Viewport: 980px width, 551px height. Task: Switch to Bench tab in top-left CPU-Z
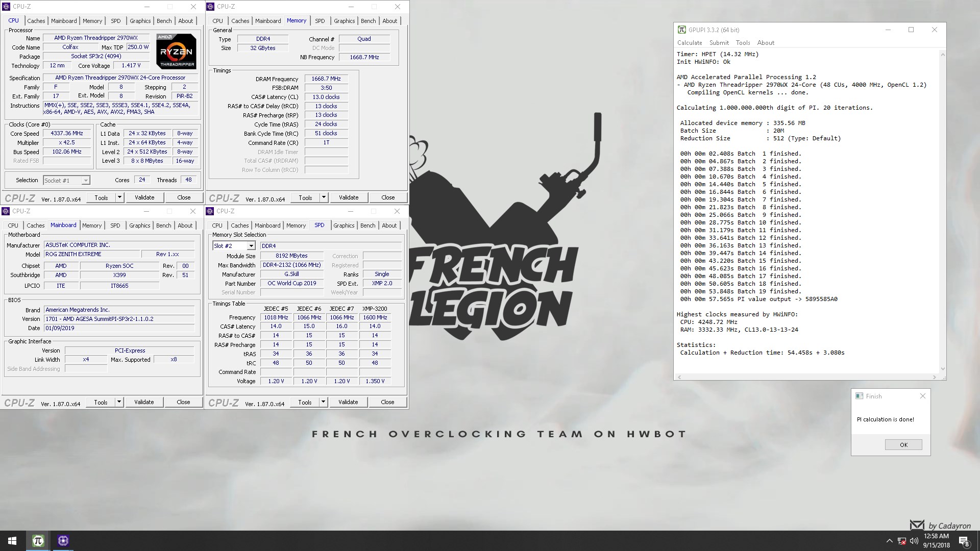click(x=164, y=21)
